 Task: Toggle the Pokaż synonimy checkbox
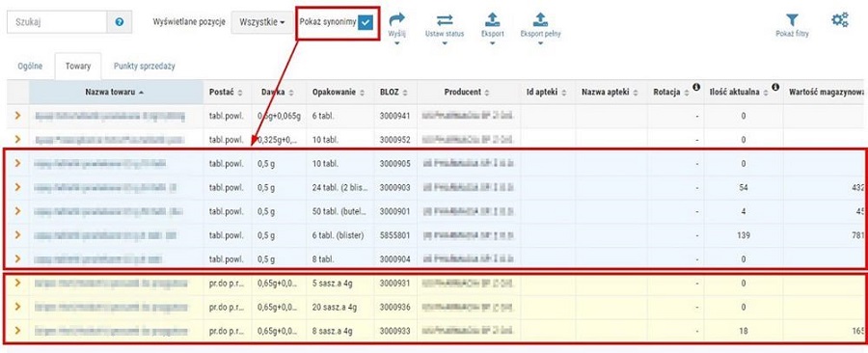366,22
